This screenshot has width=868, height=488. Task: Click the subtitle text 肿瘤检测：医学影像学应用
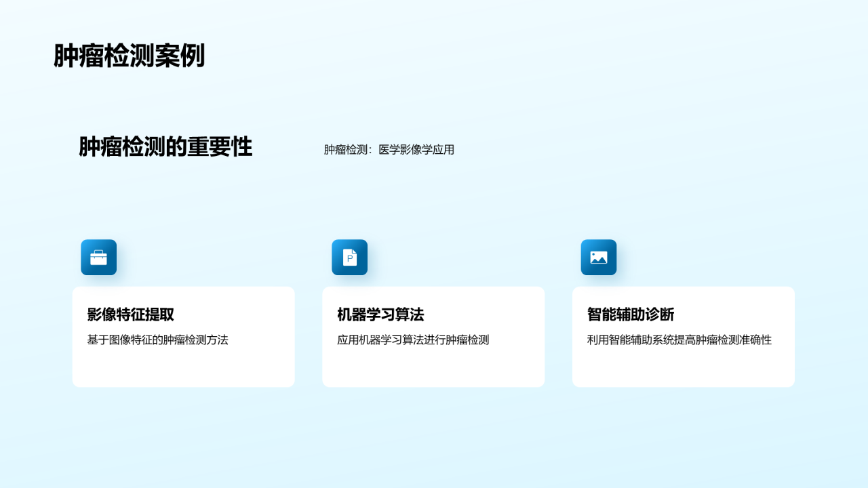point(389,150)
